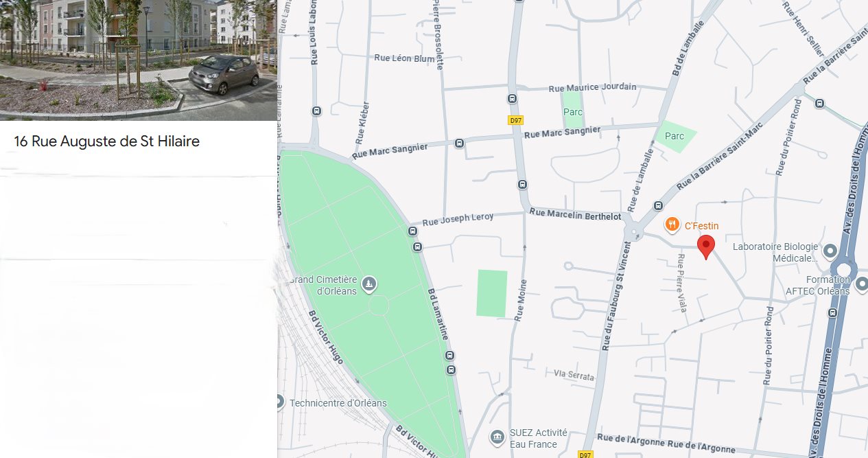Click the bus stop just above C'Festin
The width and height of the screenshot is (868, 458).
(x=659, y=205)
